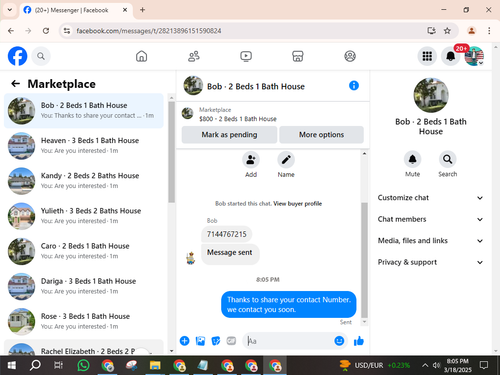Open the Kandy - 2 Beds 2 Baths House chat
Screen dimensions: 500x375
(x=84, y=181)
